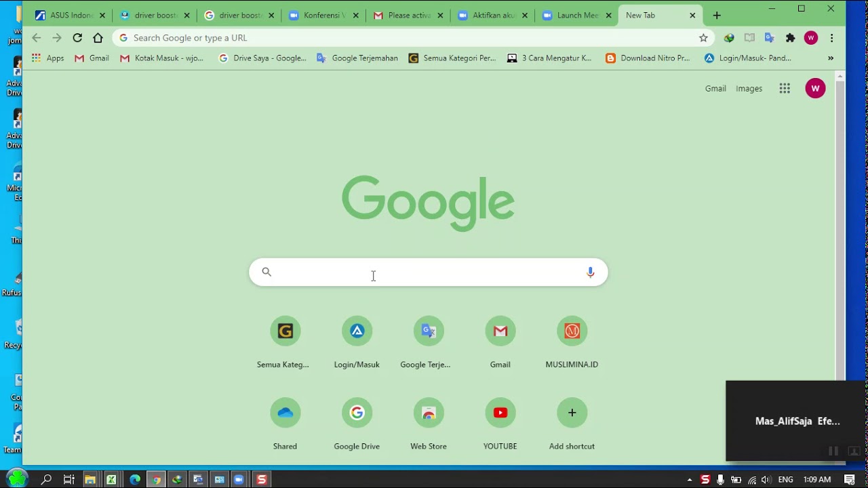Open the Google account avatar on page
This screenshot has width=868, height=488.
pyautogui.click(x=815, y=88)
